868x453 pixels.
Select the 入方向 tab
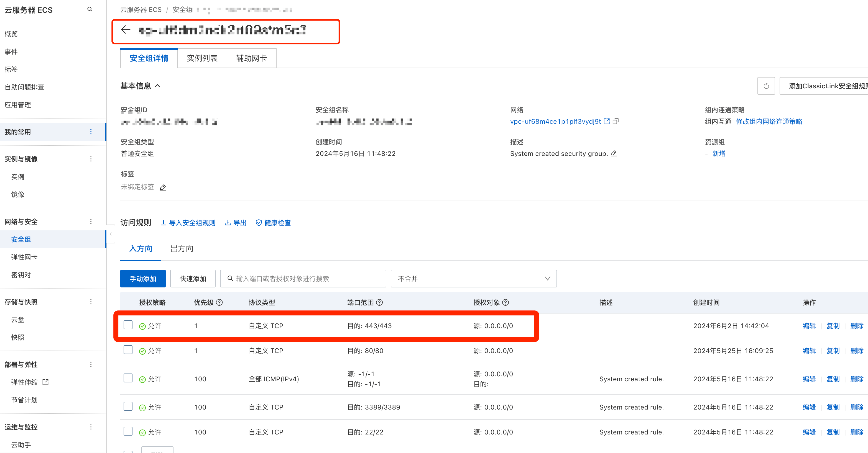coord(141,249)
